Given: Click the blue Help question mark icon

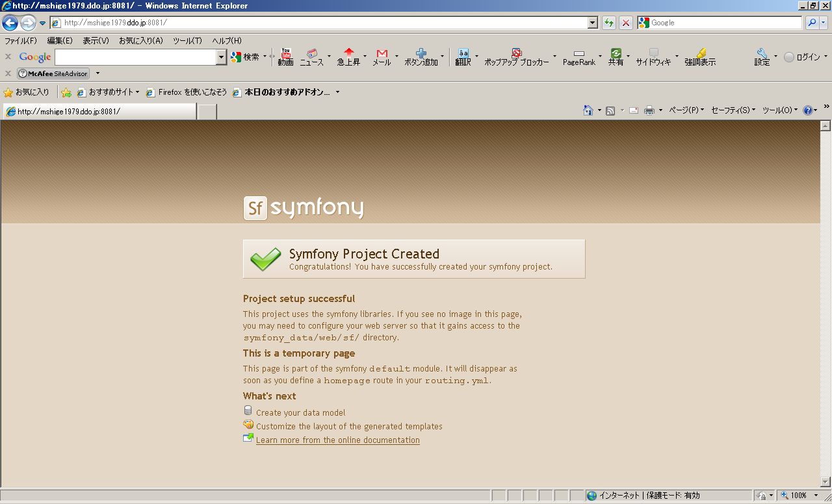Looking at the screenshot, I should point(808,110).
